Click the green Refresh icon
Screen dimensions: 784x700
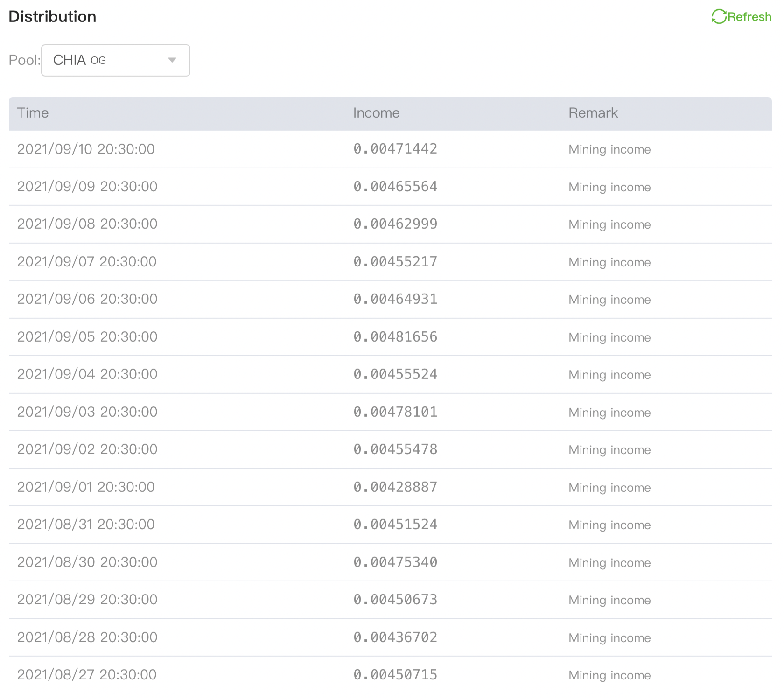coord(719,17)
